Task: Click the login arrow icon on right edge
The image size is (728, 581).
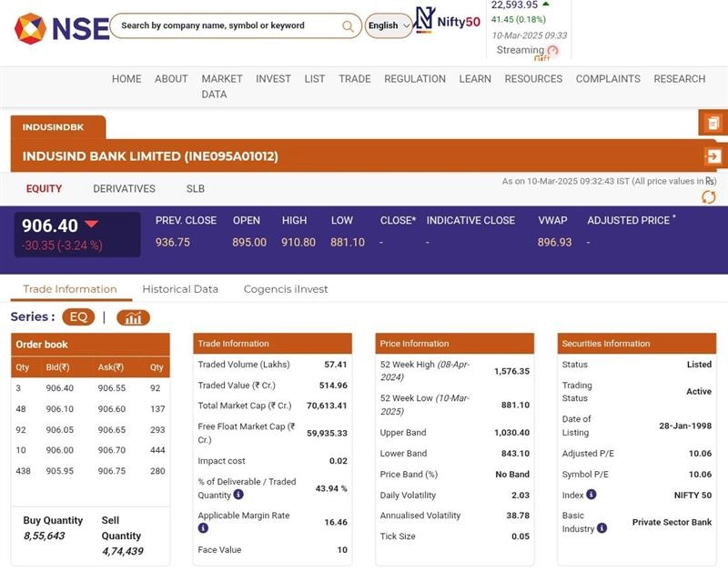Action: 713,156
